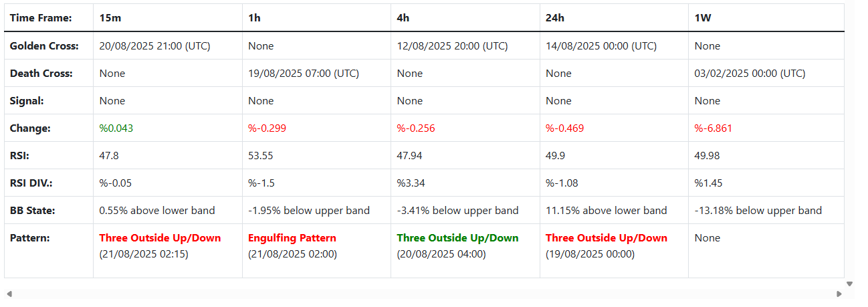Screen dimensions: 868x307
Task: Click the %-6.861 weekly change value
Action: [713, 128]
